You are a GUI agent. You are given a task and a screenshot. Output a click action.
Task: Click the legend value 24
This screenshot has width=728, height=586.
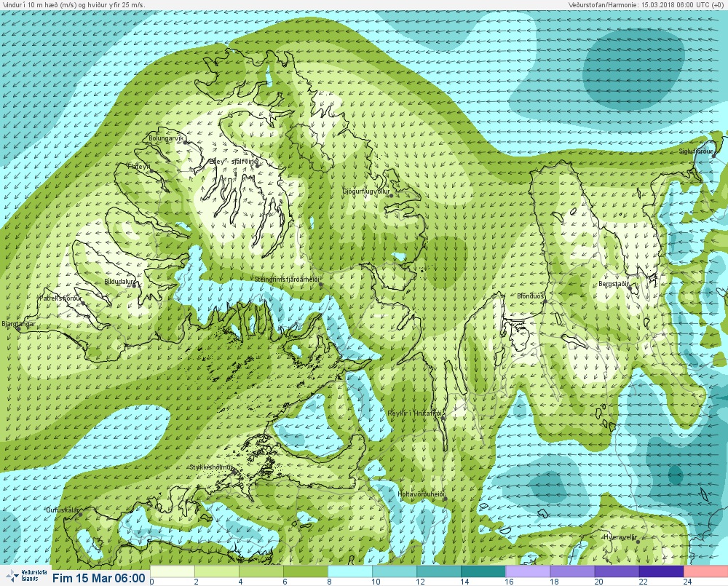click(x=687, y=582)
